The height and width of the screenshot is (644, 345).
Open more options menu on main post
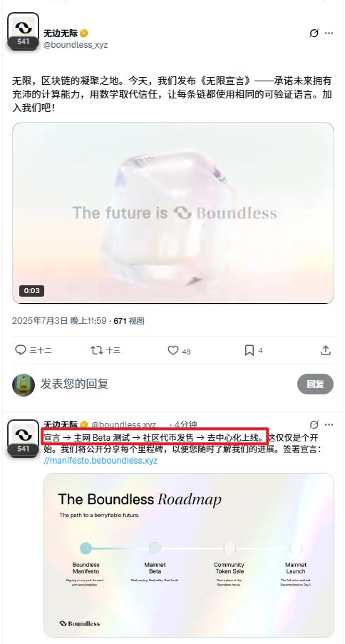[329, 34]
